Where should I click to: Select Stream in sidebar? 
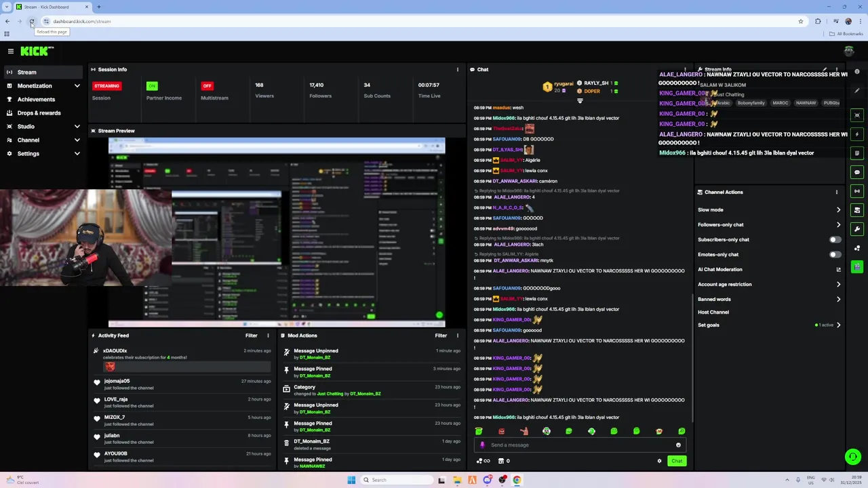[43, 73]
